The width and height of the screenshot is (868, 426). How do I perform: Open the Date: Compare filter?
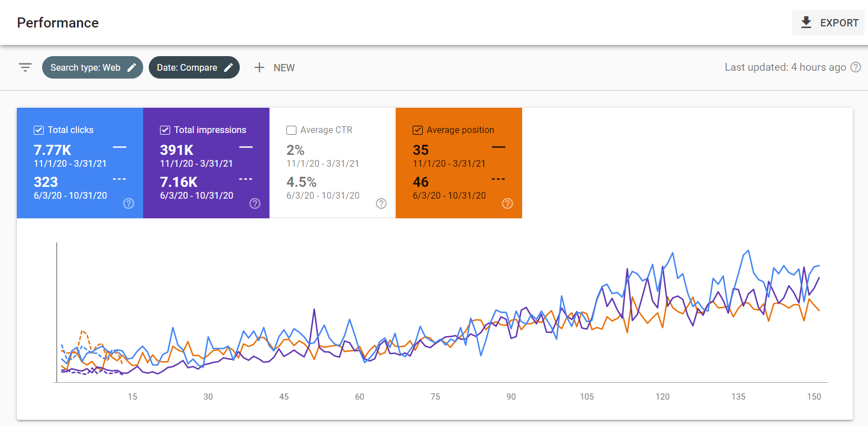click(194, 67)
